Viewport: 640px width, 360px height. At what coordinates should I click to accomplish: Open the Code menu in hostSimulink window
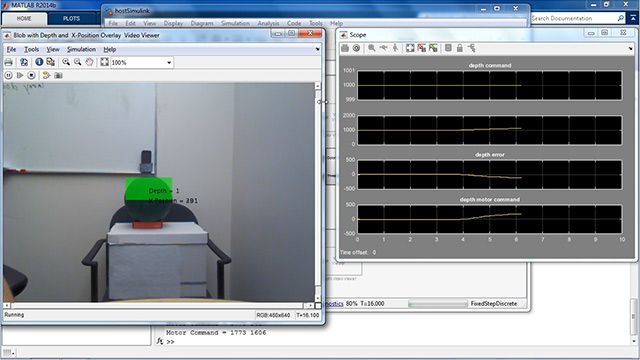pos(294,23)
